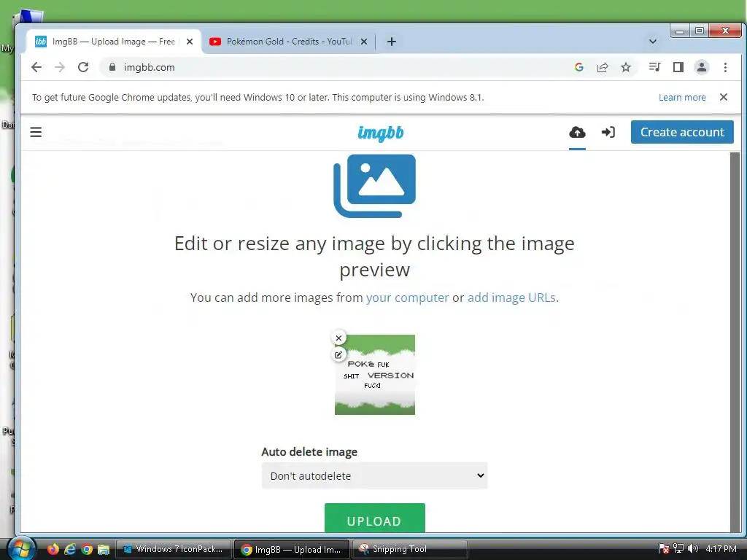Screen dimensions: 747x560
Task: Click the sign-in arrow icon
Action: [608, 132]
